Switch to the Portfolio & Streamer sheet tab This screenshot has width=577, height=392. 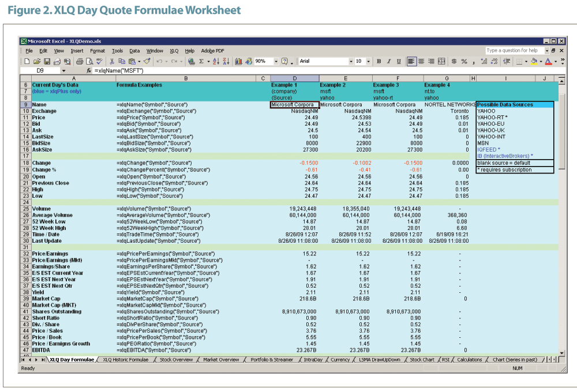point(272,360)
